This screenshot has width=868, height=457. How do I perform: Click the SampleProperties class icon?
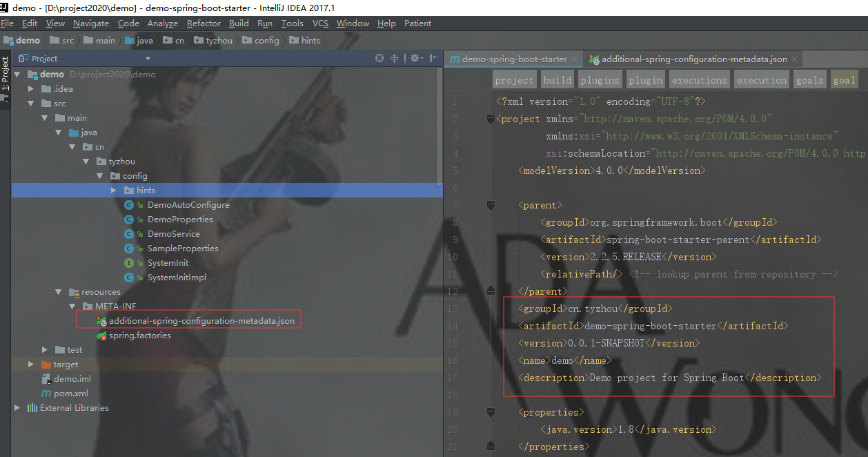coord(128,249)
